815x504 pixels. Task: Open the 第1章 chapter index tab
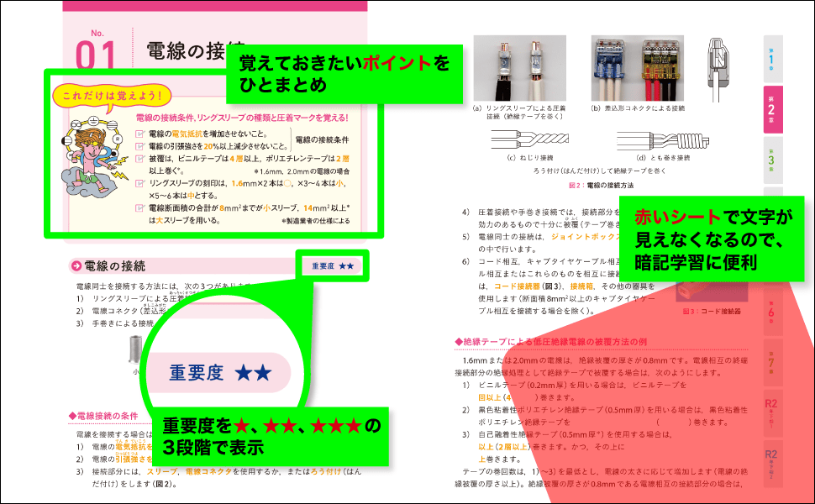pos(772,59)
